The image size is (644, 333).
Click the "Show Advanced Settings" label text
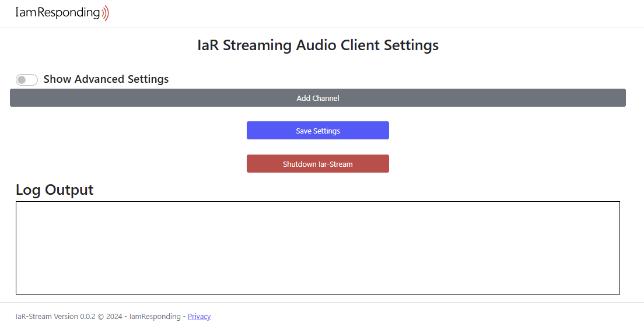tap(106, 79)
